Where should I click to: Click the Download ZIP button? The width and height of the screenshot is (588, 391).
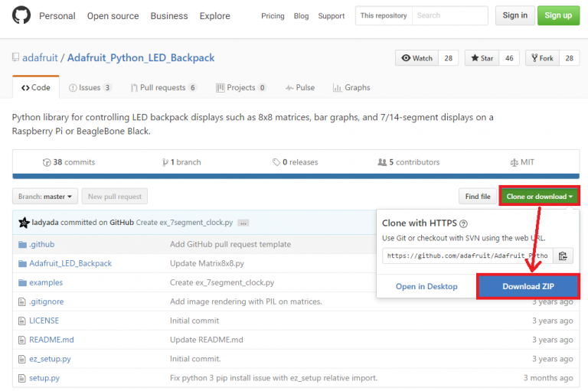click(x=528, y=286)
